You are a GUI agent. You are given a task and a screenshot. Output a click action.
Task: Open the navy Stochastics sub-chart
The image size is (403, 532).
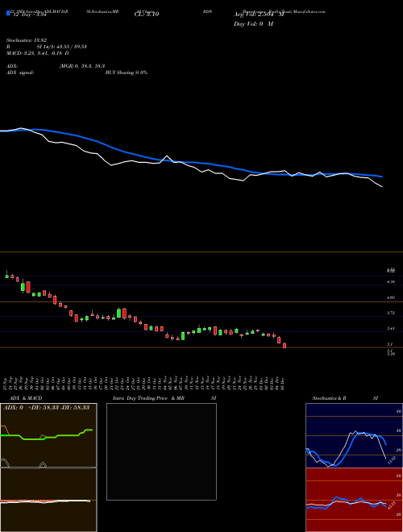click(354, 435)
